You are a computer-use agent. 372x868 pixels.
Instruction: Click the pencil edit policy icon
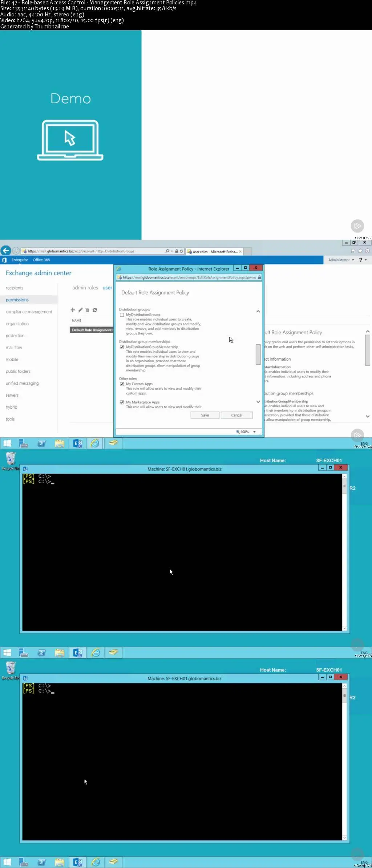tap(80, 310)
